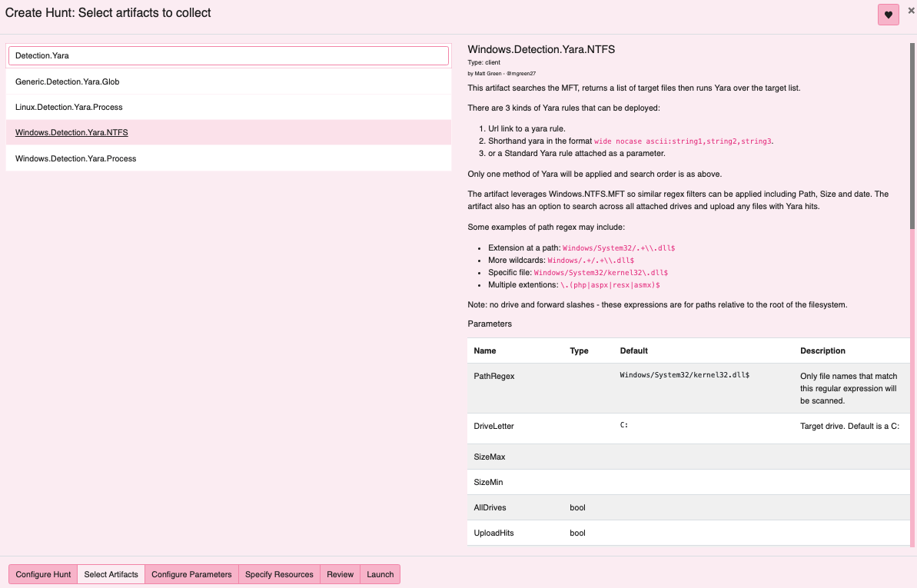Go to the Specify Resources step
The height and width of the screenshot is (588, 917).
[278, 574]
